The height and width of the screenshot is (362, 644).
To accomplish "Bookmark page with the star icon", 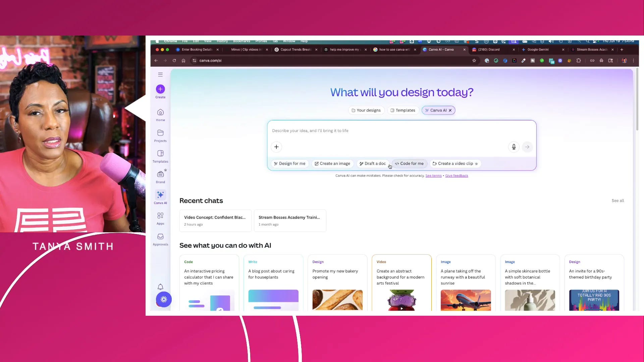I will click(x=474, y=61).
